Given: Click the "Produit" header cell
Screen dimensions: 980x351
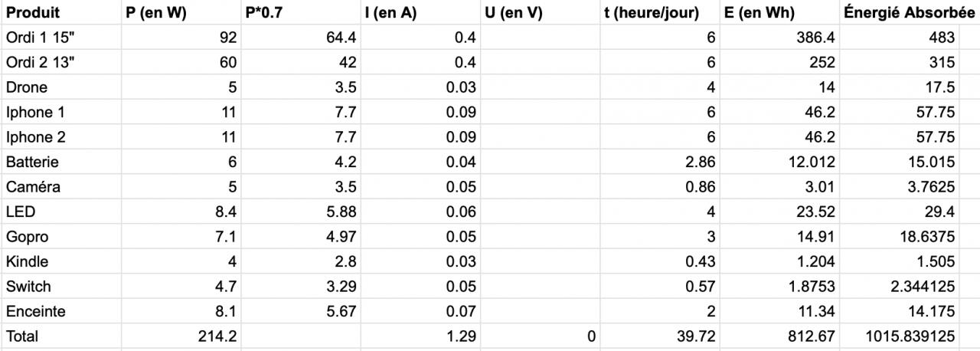Looking at the screenshot, I should click(x=33, y=13).
